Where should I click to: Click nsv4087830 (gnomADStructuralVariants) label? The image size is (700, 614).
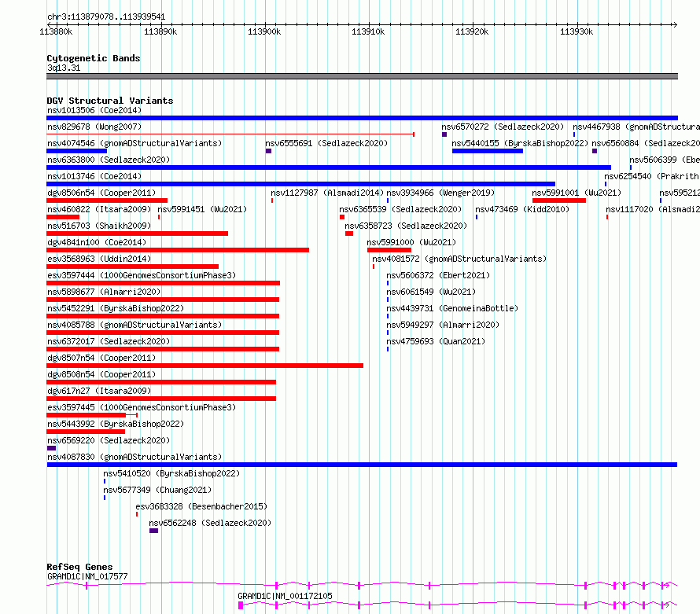[x=134, y=457]
